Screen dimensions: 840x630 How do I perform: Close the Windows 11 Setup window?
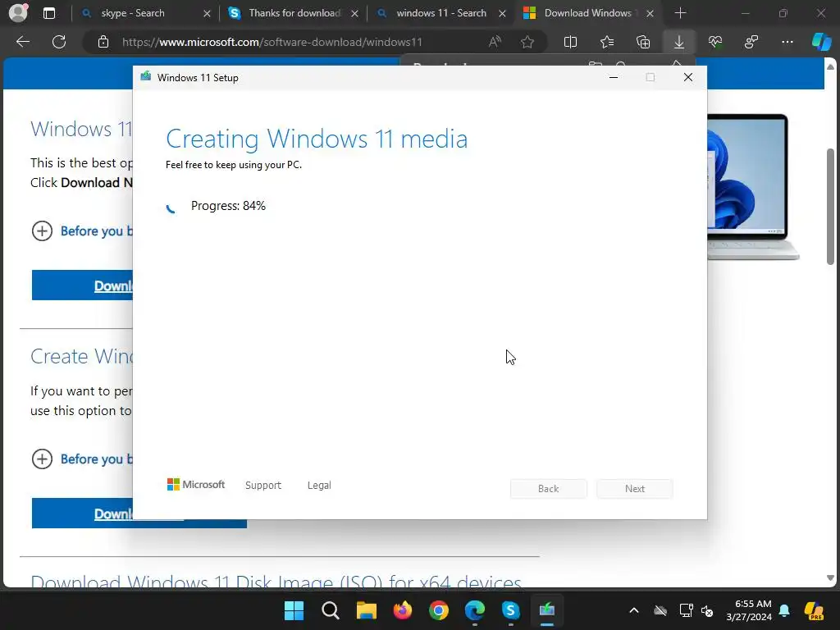point(688,78)
